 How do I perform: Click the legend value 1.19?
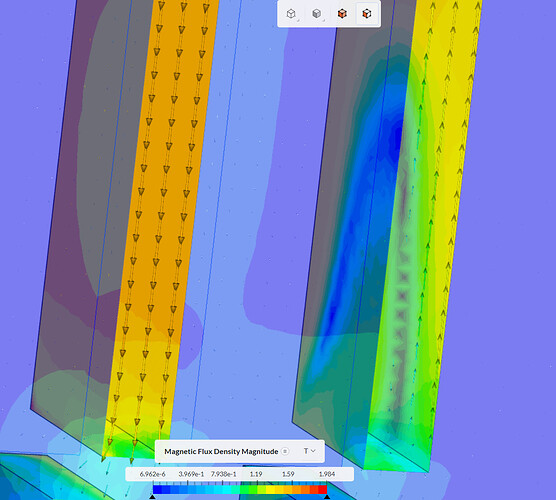[256, 474]
